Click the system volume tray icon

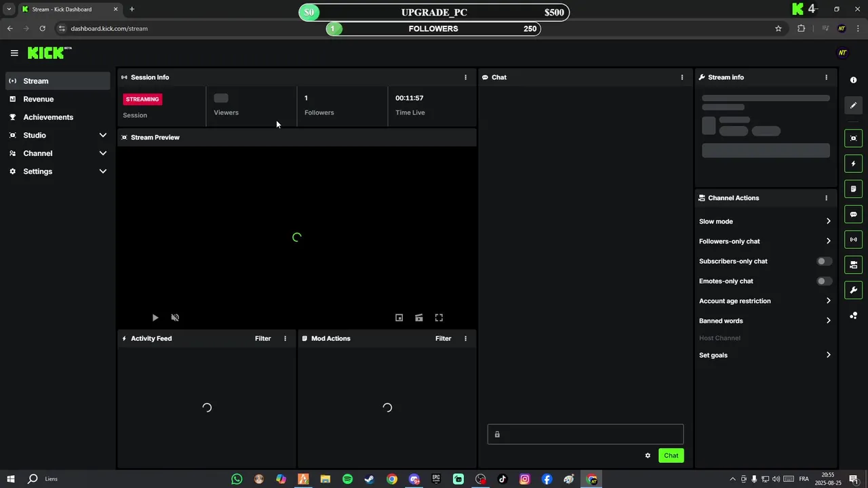(x=776, y=479)
